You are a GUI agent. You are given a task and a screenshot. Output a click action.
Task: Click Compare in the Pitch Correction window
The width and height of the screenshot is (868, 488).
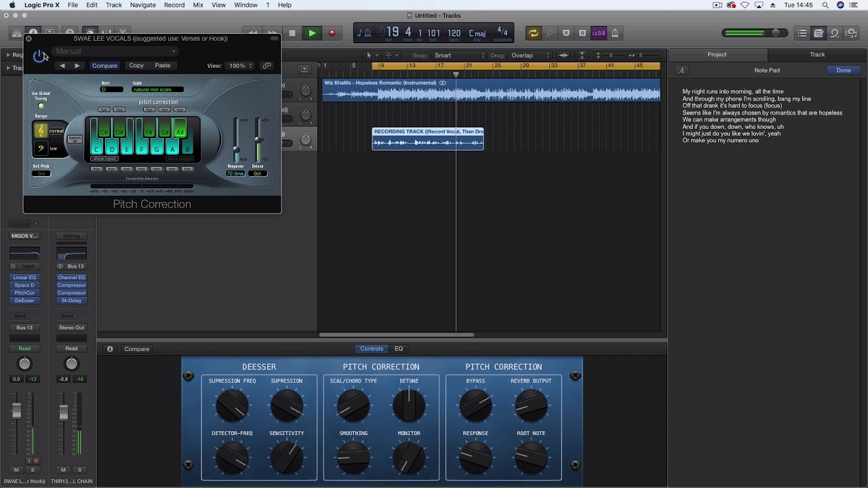104,66
